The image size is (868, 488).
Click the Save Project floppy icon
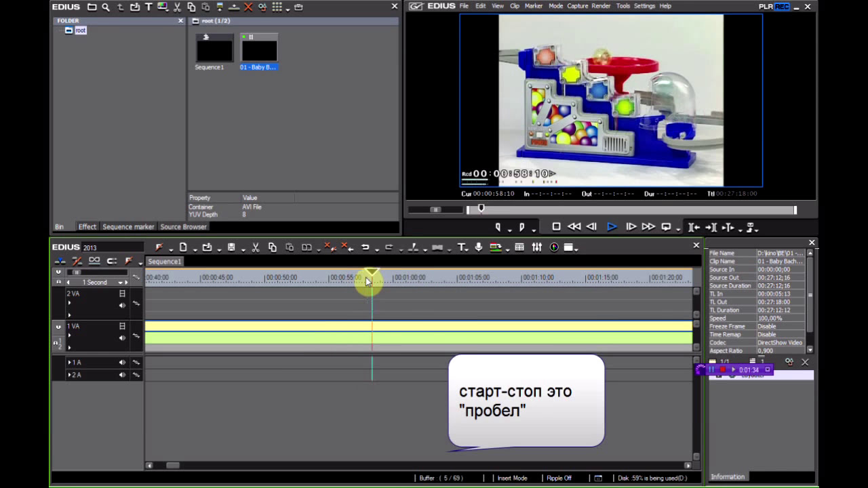(x=231, y=247)
